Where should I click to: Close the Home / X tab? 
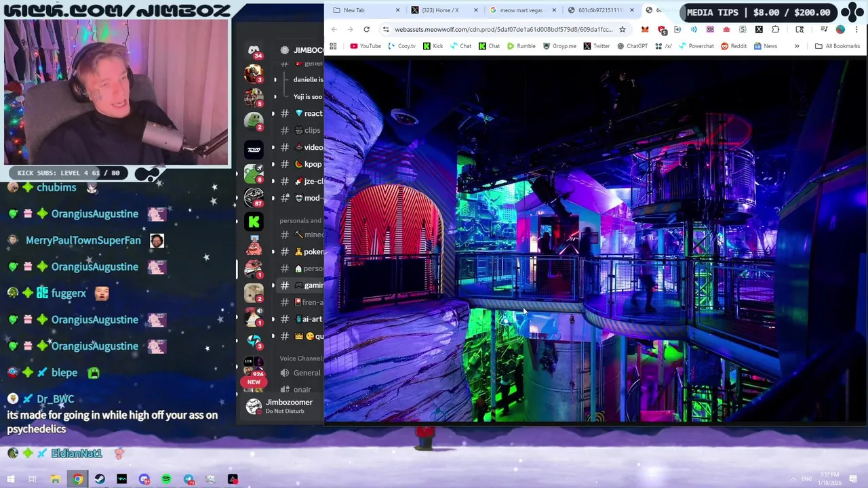click(476, 10)
